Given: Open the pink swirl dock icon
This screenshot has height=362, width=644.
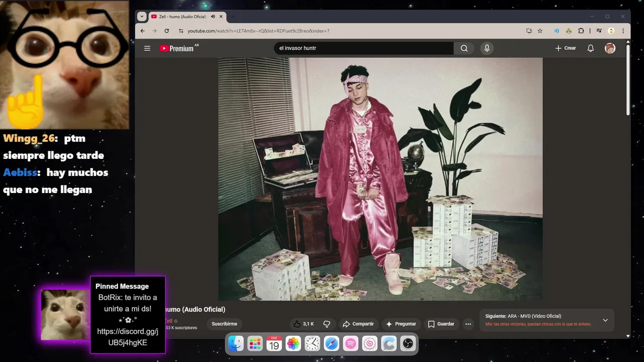Looking at the screenshot, I should [370, 344].
